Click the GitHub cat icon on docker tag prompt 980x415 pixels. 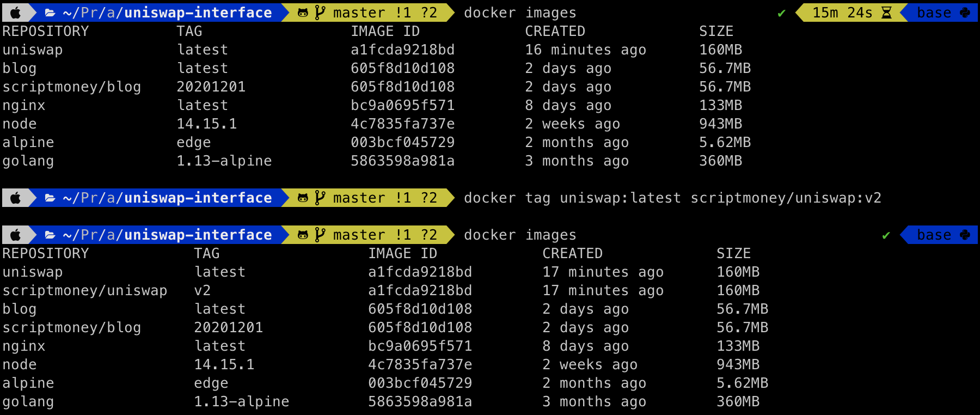[x=303, y=198]
